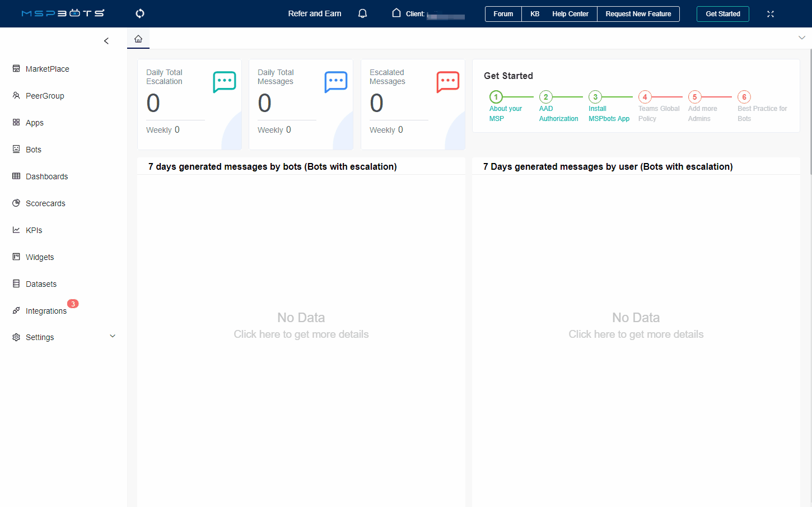Click the red Escalated Messages icon
Image resolution: width=812 pixels, height=507 pixels.
click(x=447, y=82)
